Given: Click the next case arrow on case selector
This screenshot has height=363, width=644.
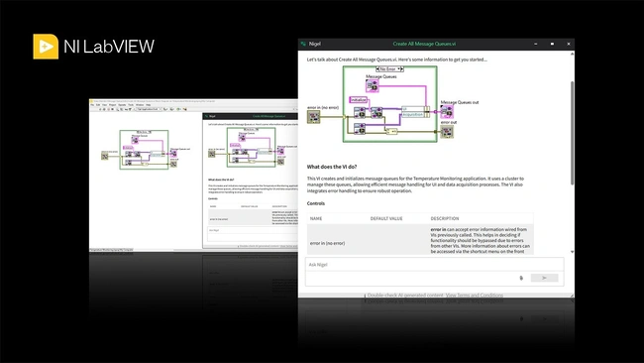Looking at the screenshot, I should point(402,69).
